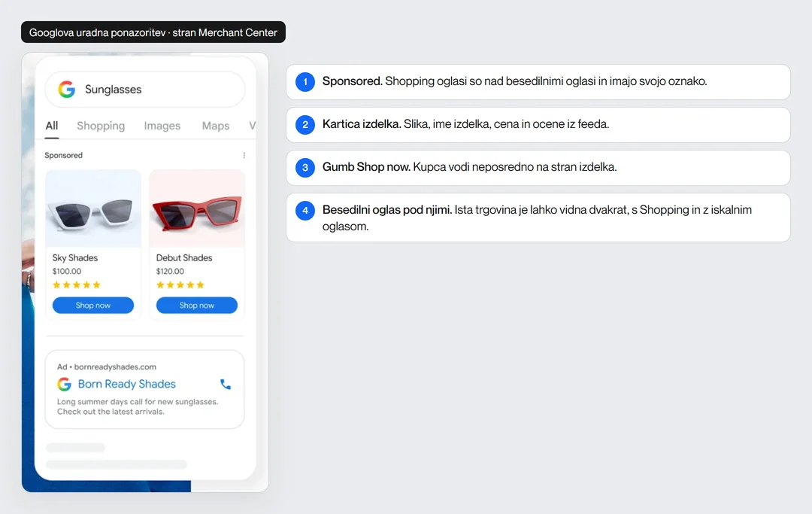Click the Sponsored label
Viewport: 812px width, 514px height.
coord(64,156)
